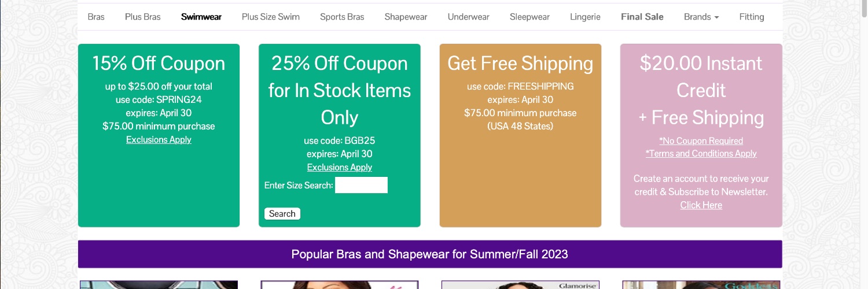Open the Fitting page
868x289 pixels.
[x=752, y=17]
